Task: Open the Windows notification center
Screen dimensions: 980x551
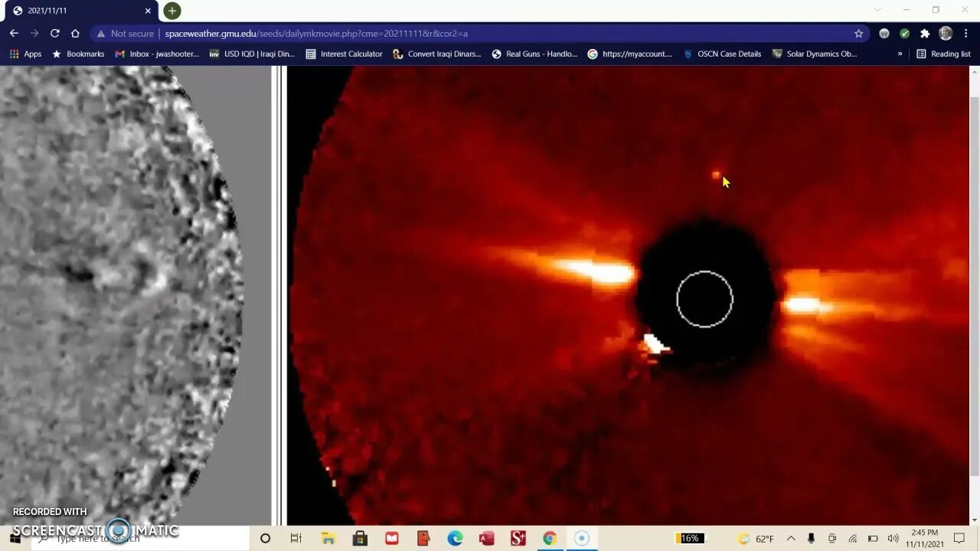Action: (x=959, y=538)
